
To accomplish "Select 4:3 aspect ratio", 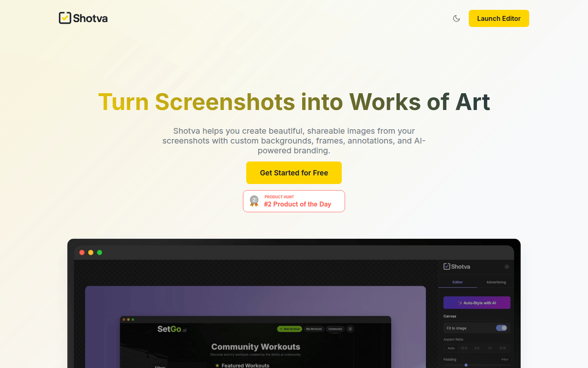I will (x=477, y=348).
